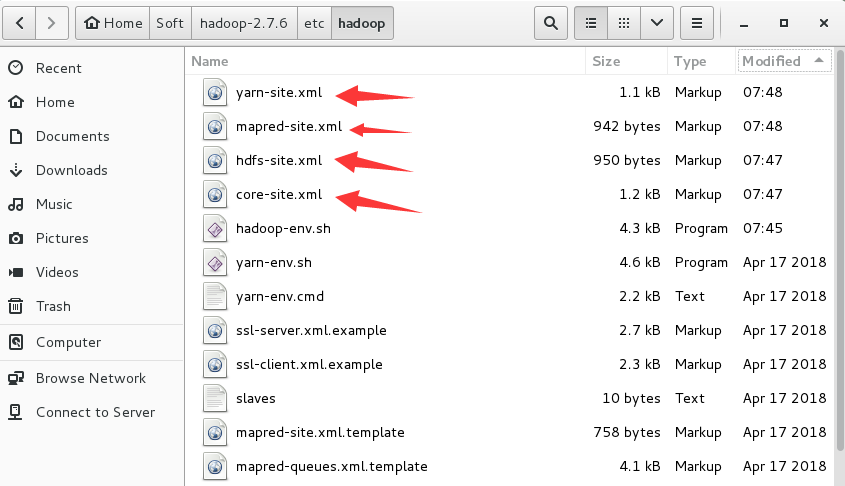Click the yarn-site.xml markup file icon
Viewport: 845px width, 486px height.
click(214, 92)
